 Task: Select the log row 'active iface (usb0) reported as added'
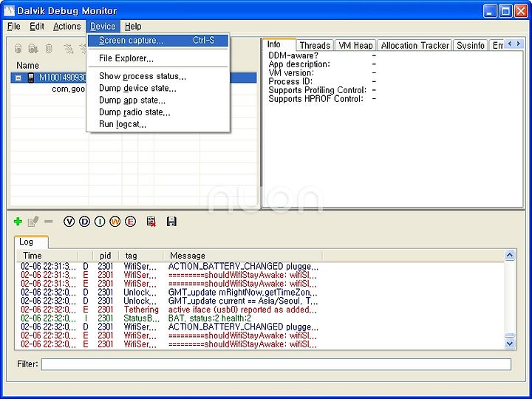261,310
